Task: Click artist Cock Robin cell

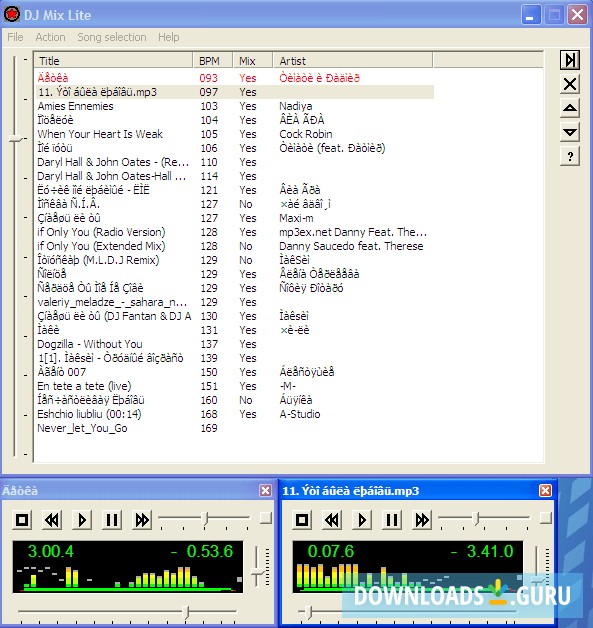Action: pos(306,134)
